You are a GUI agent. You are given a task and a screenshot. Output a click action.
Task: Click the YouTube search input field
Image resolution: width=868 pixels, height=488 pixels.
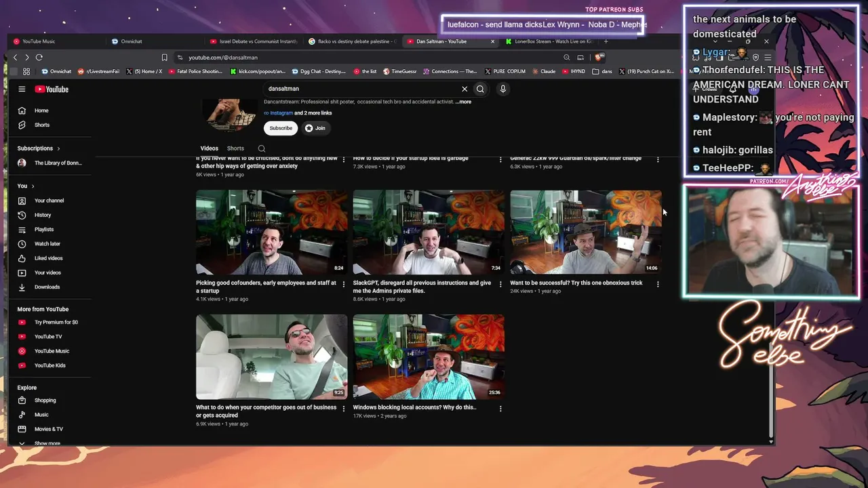(362, 89)
